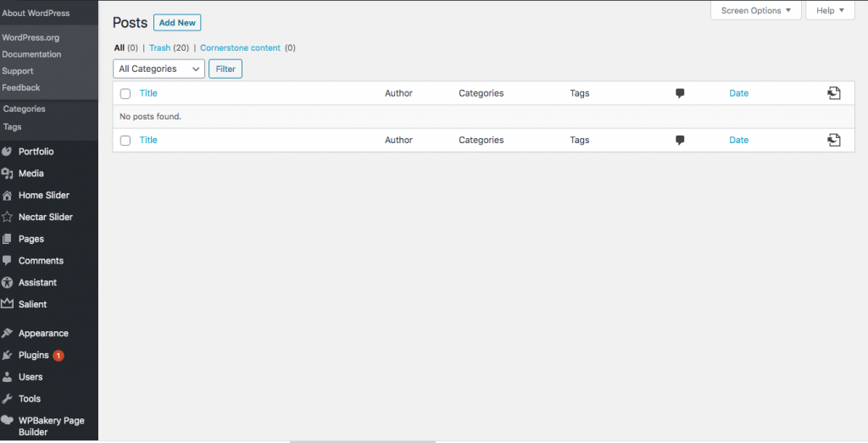Click the Nectar Slider star icon
This screenshot has height=443, width=868.
pos(7,217)
